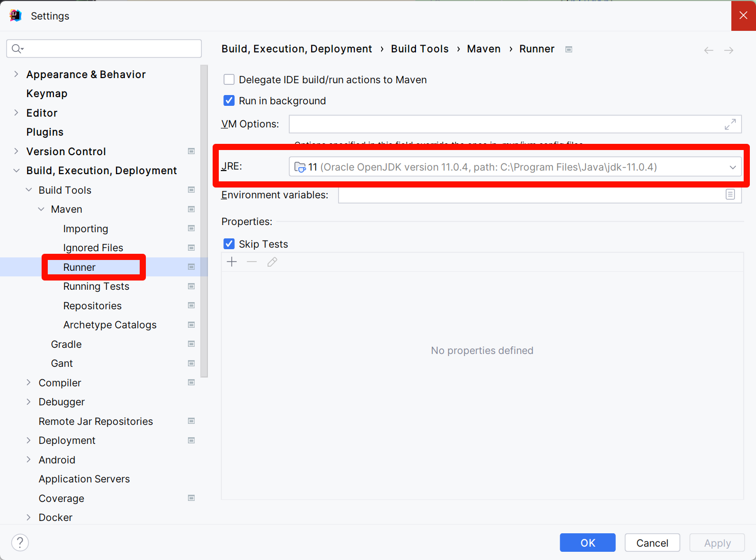Viewport: 756px width, 560px height.
Task: Click project icon next to Ignored Files
Action: 192,248
